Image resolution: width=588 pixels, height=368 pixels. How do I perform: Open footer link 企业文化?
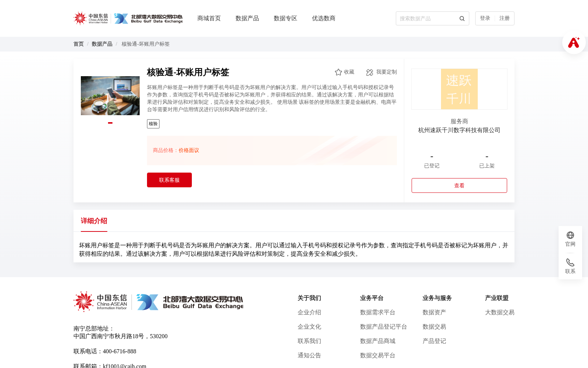point(309,327)
